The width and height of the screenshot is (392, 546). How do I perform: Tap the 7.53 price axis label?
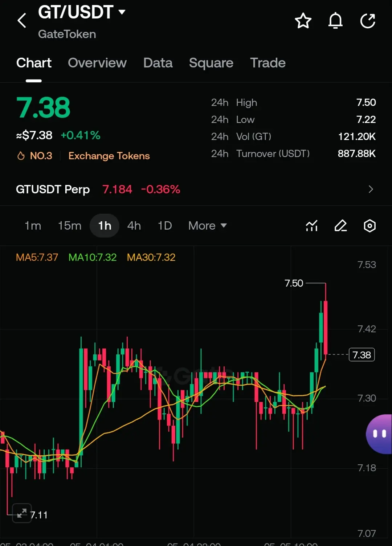tap(367, 264)
